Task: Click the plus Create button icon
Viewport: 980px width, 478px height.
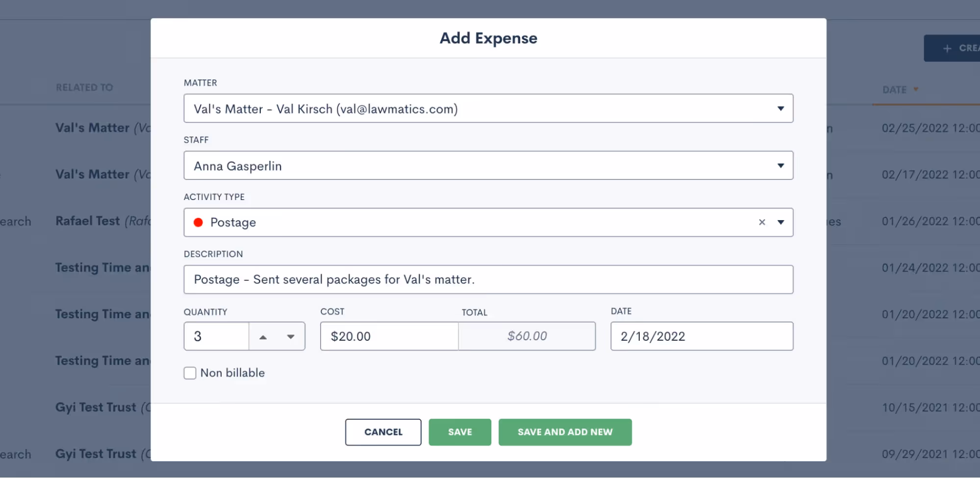Action: tap(947, 48)
